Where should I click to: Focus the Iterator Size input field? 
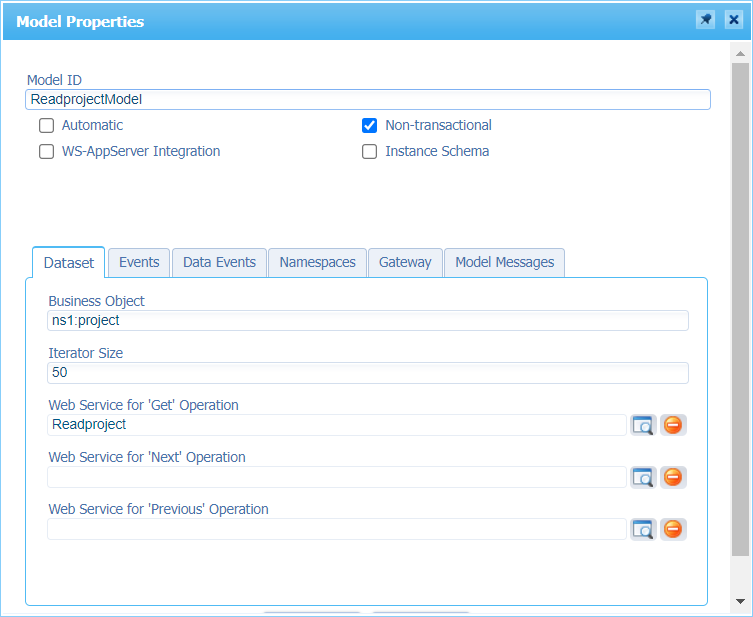click(x=367, y=373)
